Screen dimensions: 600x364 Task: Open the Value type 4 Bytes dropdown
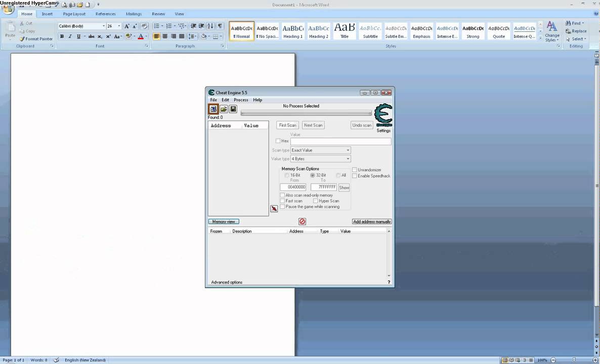coord(321,159)
